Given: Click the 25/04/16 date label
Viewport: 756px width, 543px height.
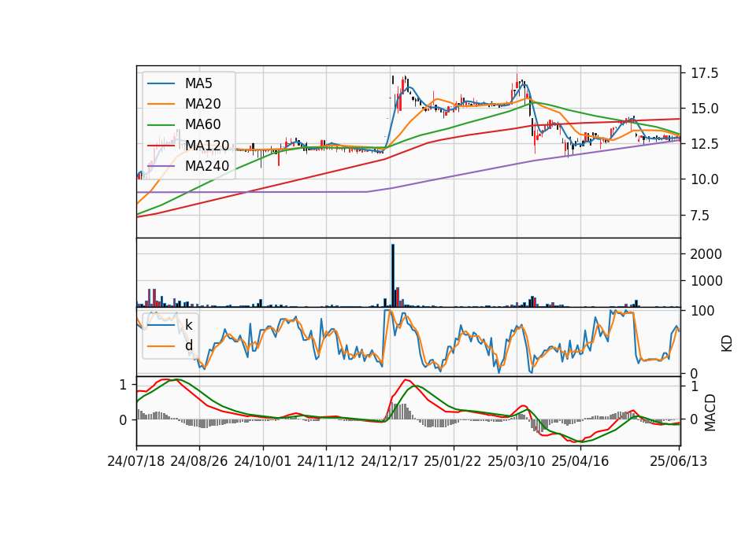Looking at the screenshot, I should (580, 461).
